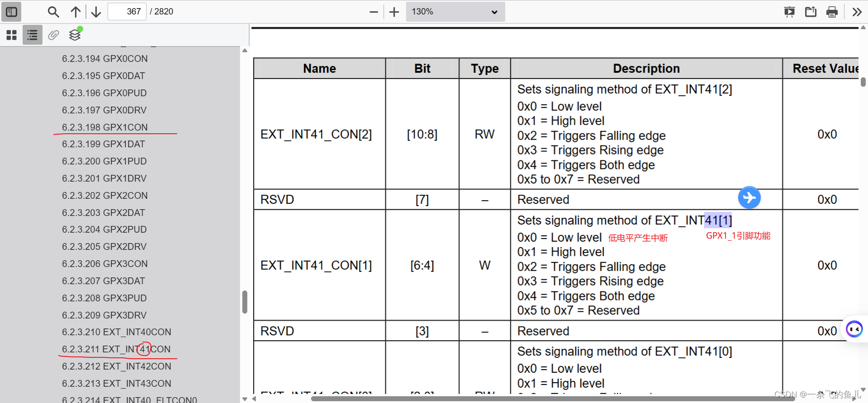
Task: Click the RSVD row with bit [3]
Action: [556, 331]
